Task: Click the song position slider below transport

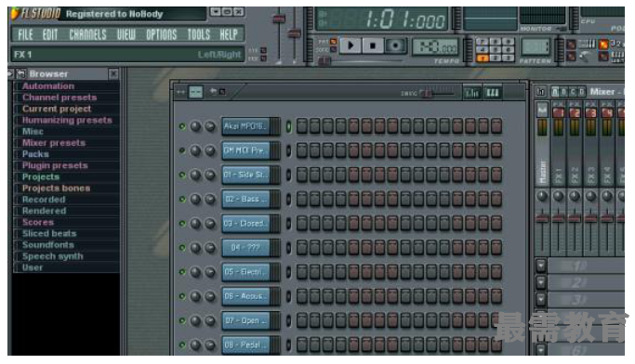Action: 361,61
